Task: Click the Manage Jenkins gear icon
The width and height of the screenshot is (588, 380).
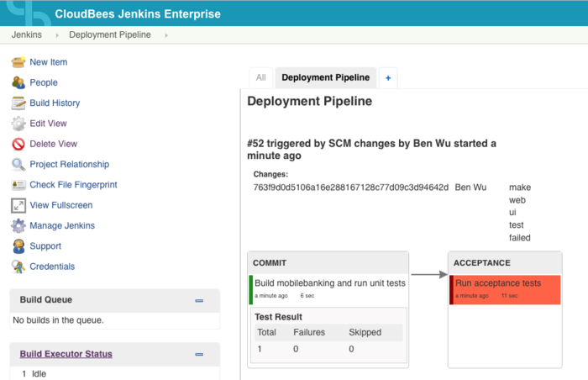Action: pyautogui.click(x=18, y=225)
